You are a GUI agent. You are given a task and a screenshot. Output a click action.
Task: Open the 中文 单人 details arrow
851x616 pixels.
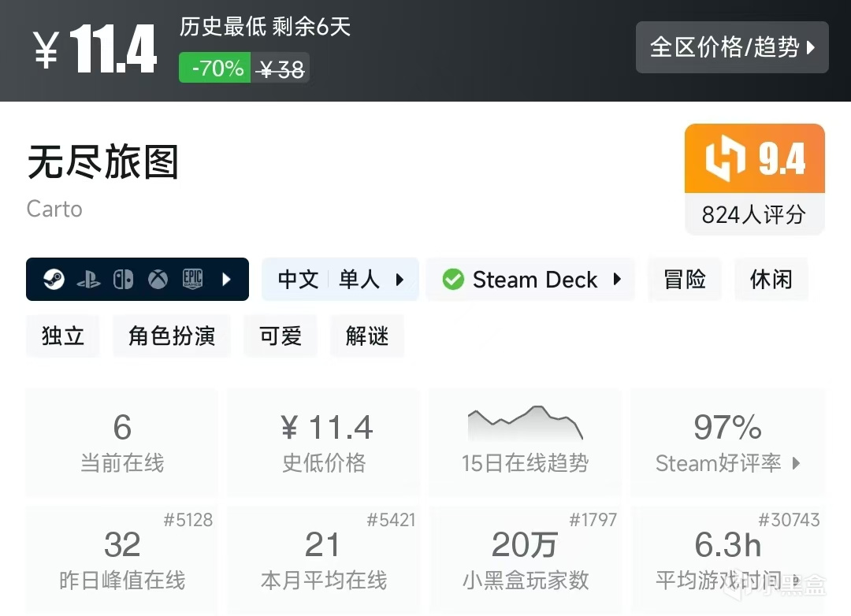point(401,280)
